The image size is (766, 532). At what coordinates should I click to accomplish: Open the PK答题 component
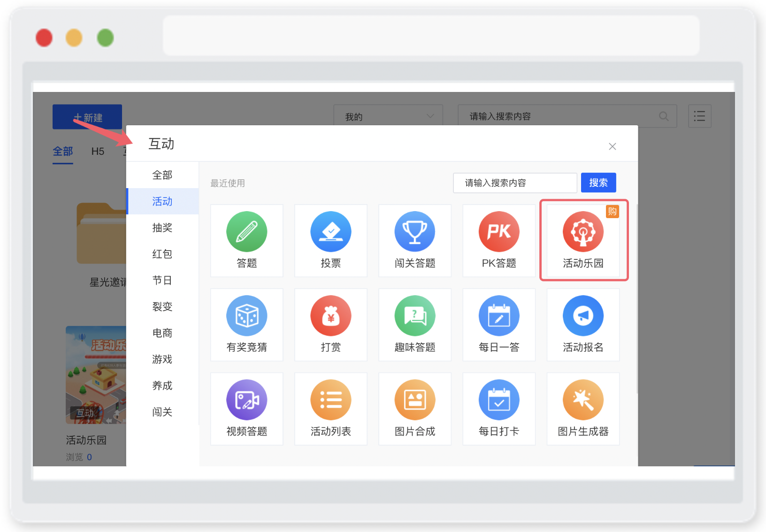point(499,241)
